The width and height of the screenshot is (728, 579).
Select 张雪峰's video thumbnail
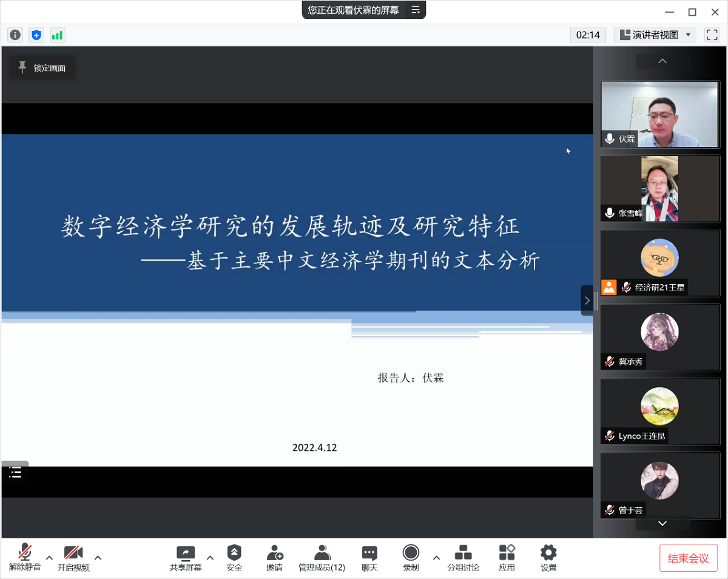pos(659,189)
